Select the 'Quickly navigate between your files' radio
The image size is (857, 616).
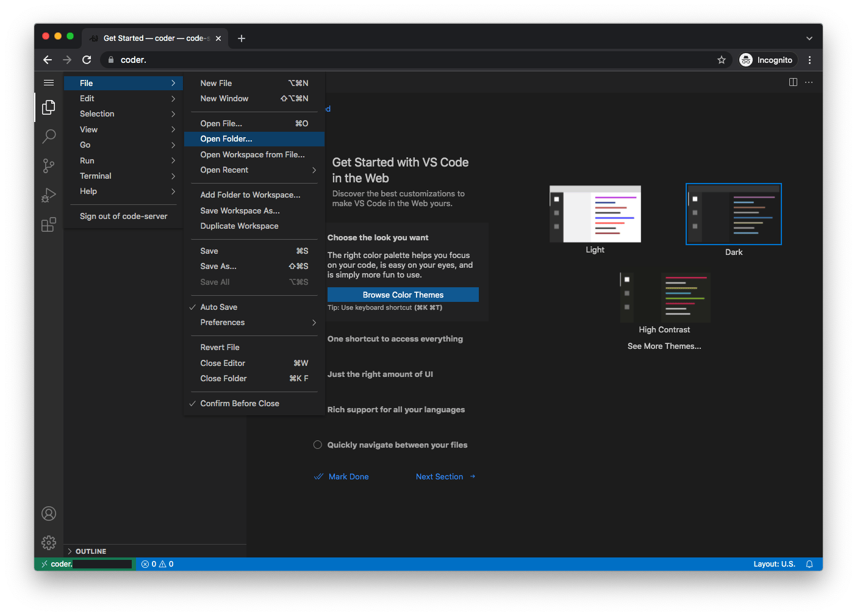[x=317, y=445]
